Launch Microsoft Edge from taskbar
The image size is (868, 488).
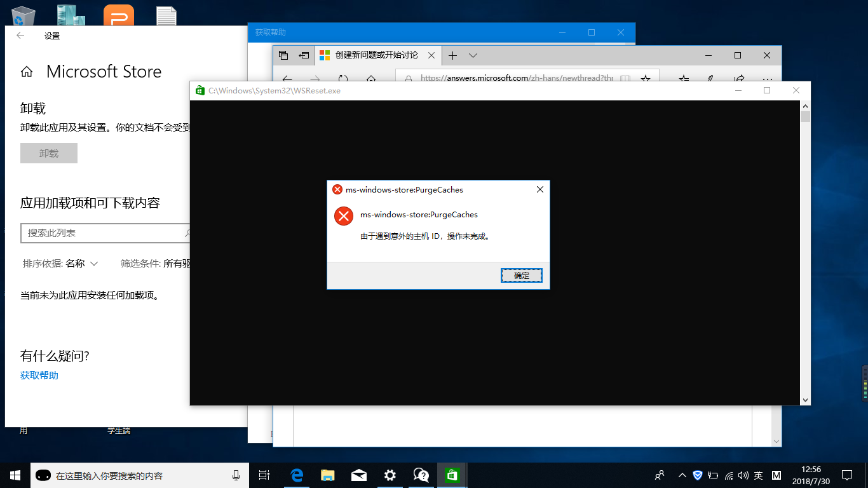(297, 475)
